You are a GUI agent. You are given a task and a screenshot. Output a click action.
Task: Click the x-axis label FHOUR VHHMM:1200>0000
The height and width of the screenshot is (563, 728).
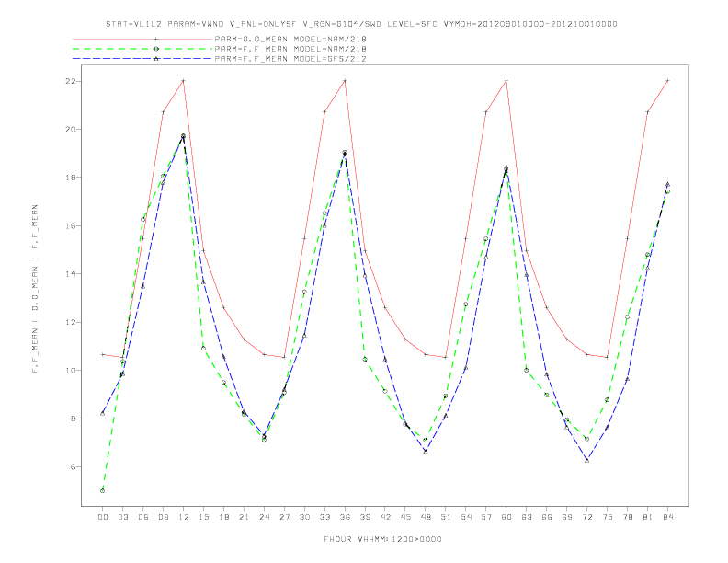382,539
